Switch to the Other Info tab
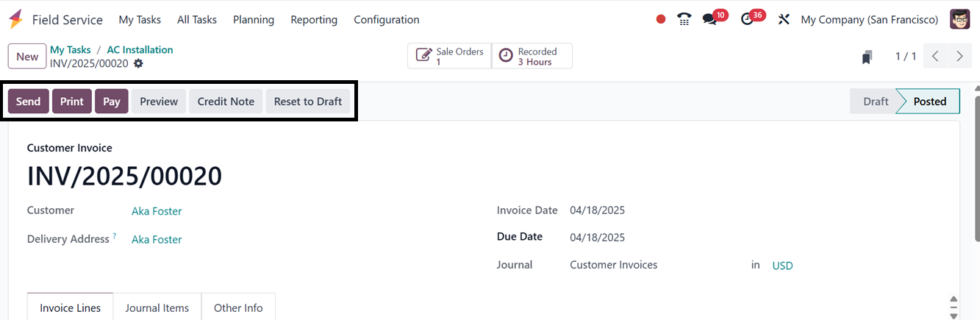 (238, 307)
